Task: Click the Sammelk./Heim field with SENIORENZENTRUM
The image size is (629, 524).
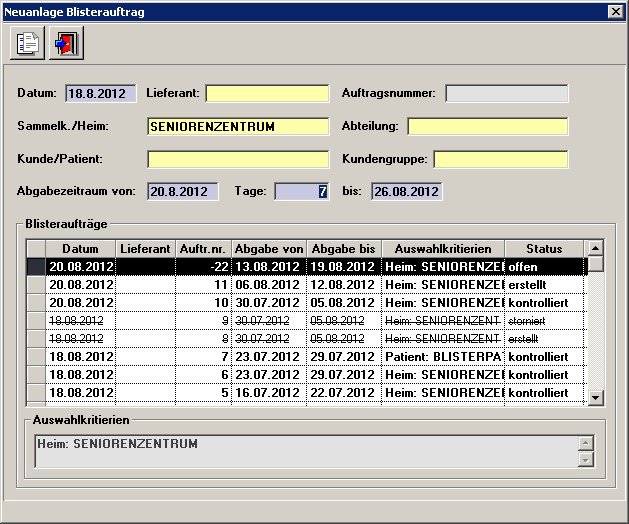Action: point(238,126)
